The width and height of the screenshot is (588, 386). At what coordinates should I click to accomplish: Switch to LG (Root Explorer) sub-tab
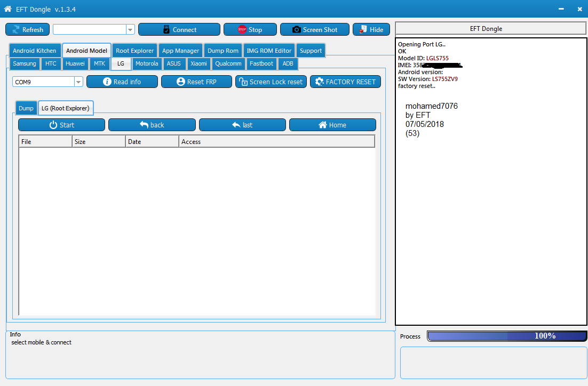(x=66, y=108)
